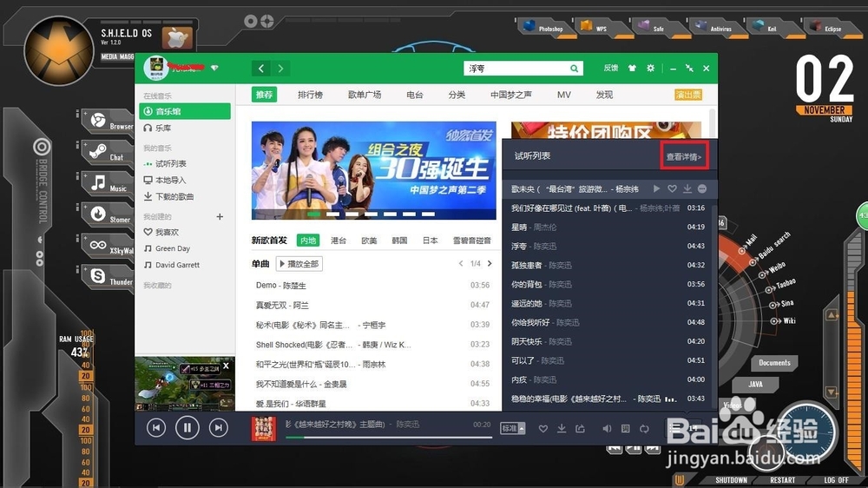
Task: Click RESTART on the desktop bar
Action: 782,479
